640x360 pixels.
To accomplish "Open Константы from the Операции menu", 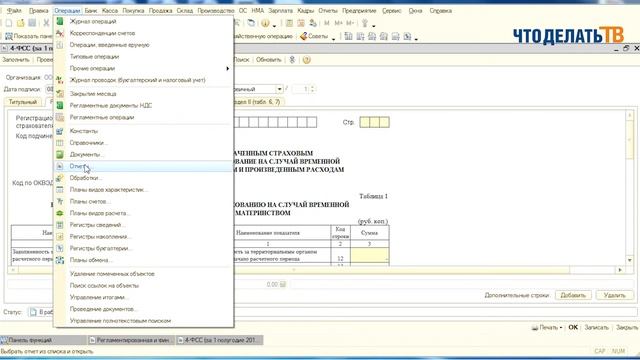I will click(x=84, y=131).
